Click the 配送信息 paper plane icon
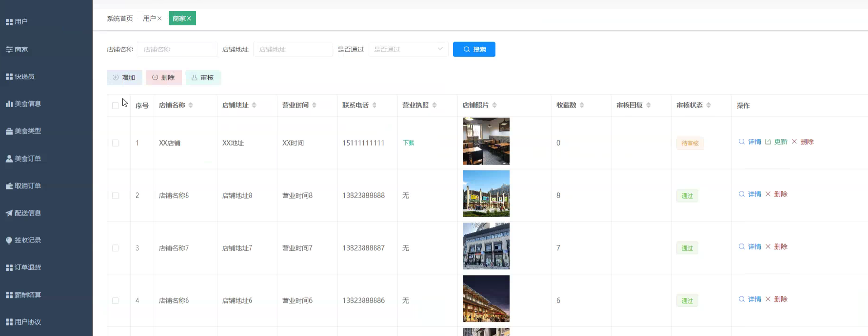 coord(9,213)
